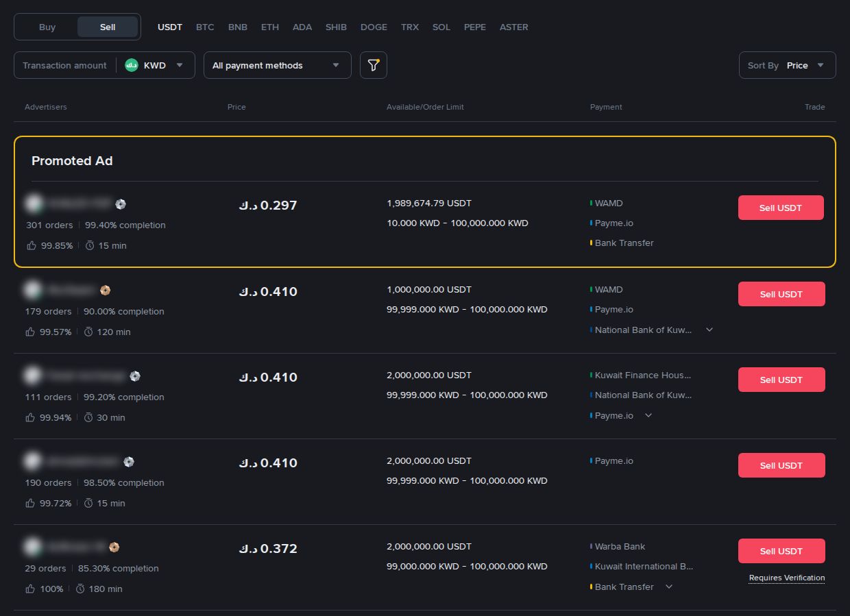Click the clock icon in the 301 orders row

coord(90,245)
